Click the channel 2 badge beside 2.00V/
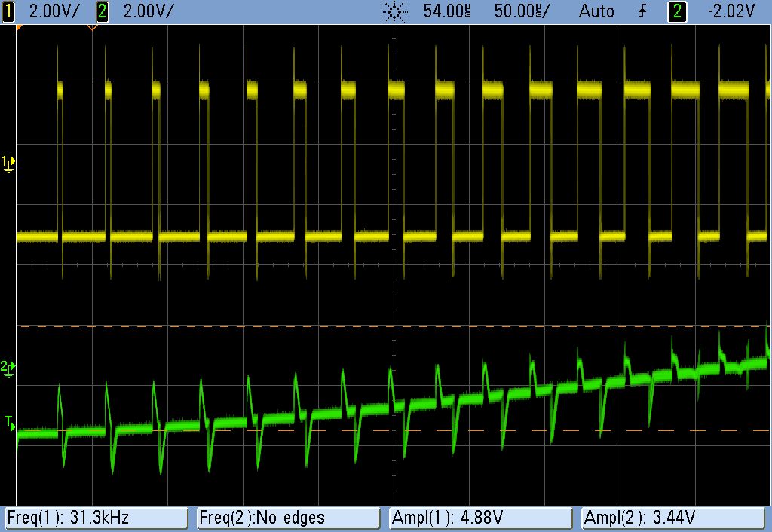The height and width of the screenshot is (532, 772). click(102, 11)
